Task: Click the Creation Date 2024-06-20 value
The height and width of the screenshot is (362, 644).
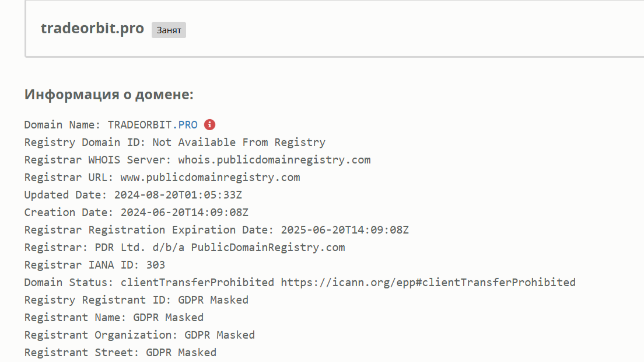Action: [184, 213]
